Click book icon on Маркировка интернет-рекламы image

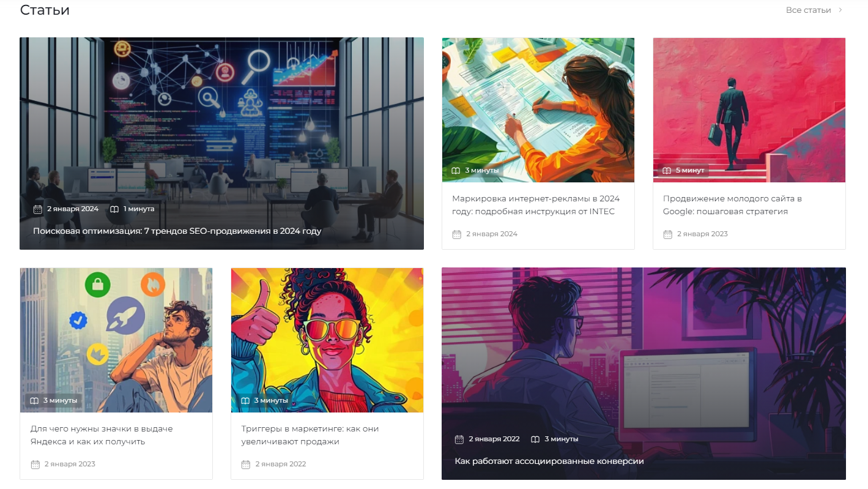456,170
